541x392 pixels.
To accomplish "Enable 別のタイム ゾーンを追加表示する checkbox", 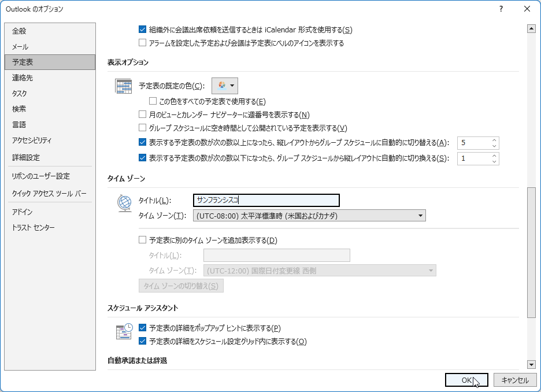I will click(x=142, y=240).
